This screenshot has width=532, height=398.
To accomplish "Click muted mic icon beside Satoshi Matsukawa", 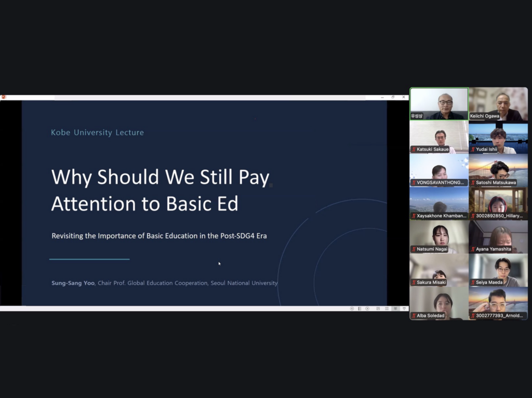I will click(x=473, y=182).
